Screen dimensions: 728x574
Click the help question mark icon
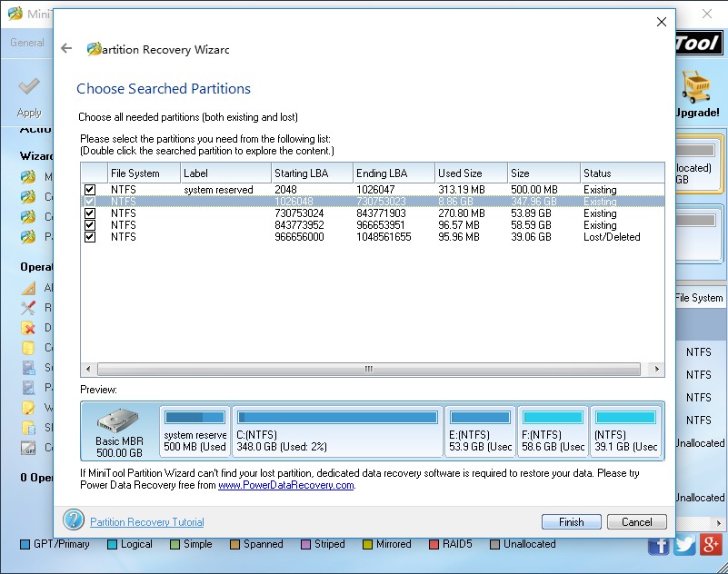tap(74, 520)
